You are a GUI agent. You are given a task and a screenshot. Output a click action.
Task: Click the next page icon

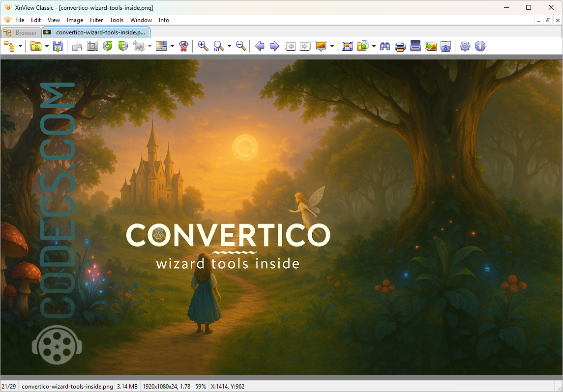pyautogui.click(x=305, y=46)
